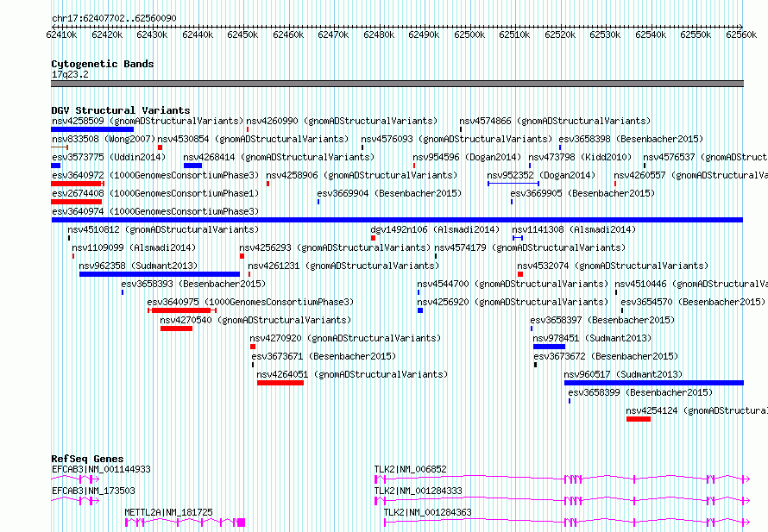This screenshot has height=532, width=768.
Task: Click the long blue esv3640974 bar
Action: point(397,220)
